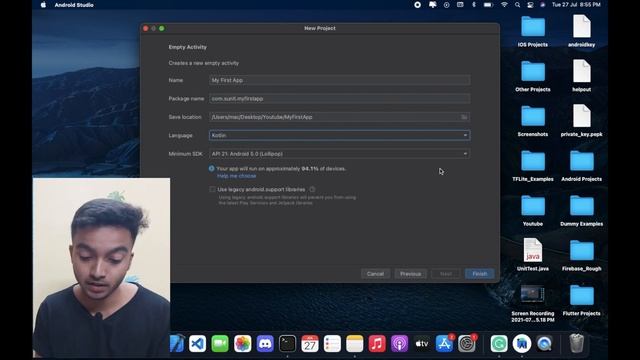Open the Help me choose link
Screen dimensions: 640x360
coord(237,176)
